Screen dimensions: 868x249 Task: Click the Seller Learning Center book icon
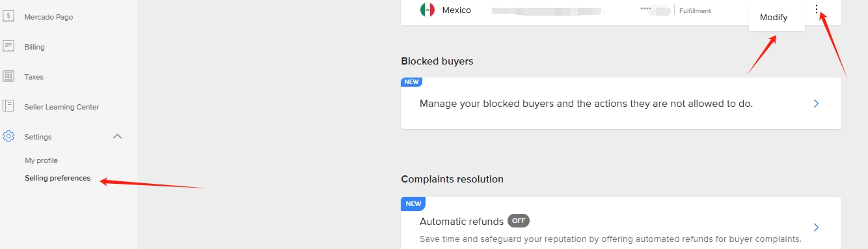click(x=8, y=106)
